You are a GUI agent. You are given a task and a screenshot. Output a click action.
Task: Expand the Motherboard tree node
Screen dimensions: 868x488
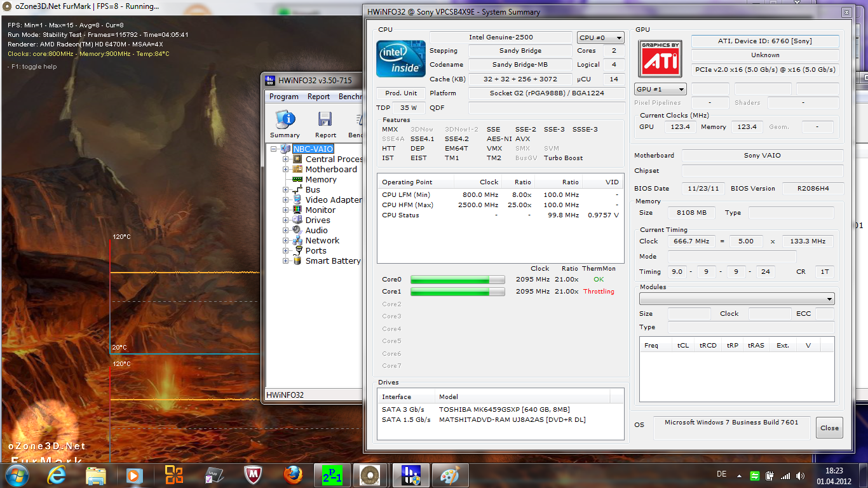286,169
